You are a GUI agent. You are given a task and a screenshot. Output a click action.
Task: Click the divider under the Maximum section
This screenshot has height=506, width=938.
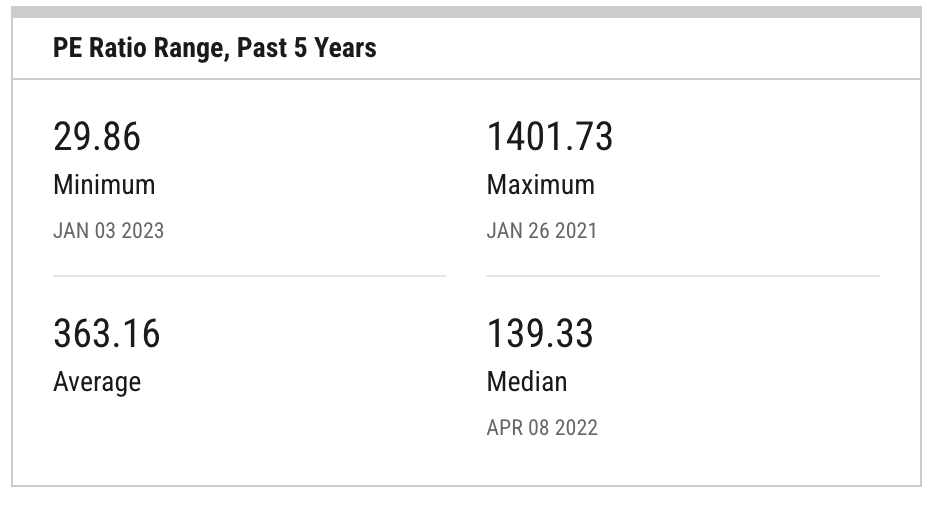coord(683,276)
